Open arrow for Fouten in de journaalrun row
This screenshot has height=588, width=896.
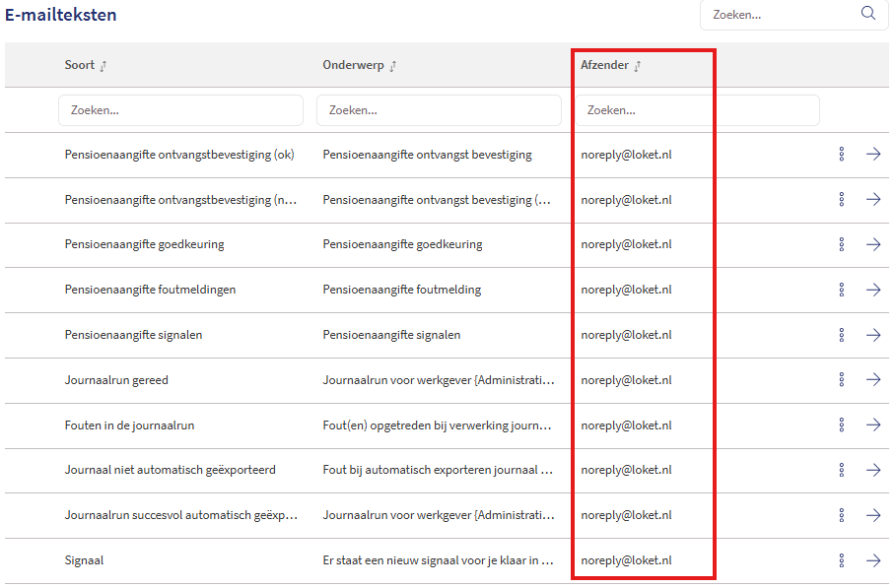click(873, 425)
